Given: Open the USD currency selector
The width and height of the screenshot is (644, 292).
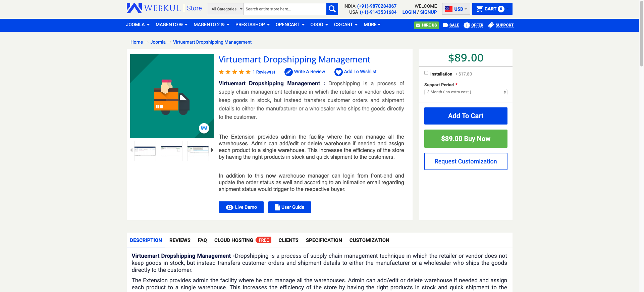Looking at the screenshot, I should [x=456, y=9].
